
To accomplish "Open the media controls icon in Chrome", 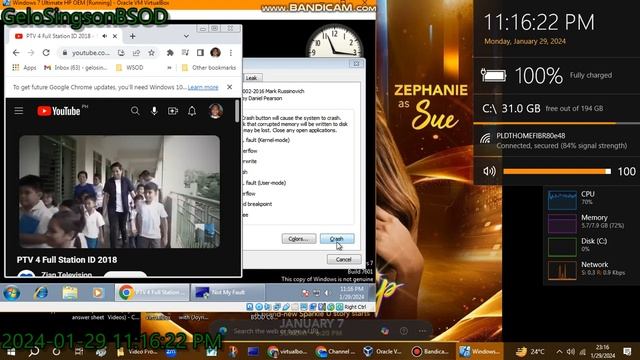I will [x=185, y=53].
